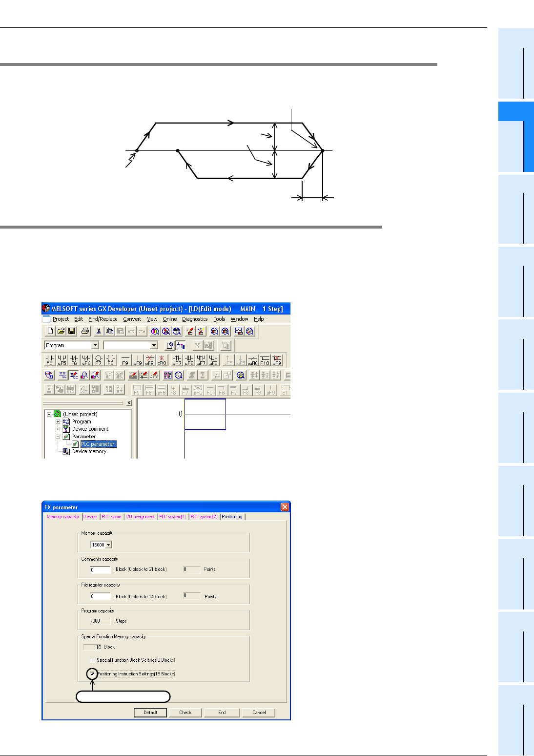Insert coil with F7 icon
The height and width of the screenshot is (756, 534).
click(x=99, y=360)
